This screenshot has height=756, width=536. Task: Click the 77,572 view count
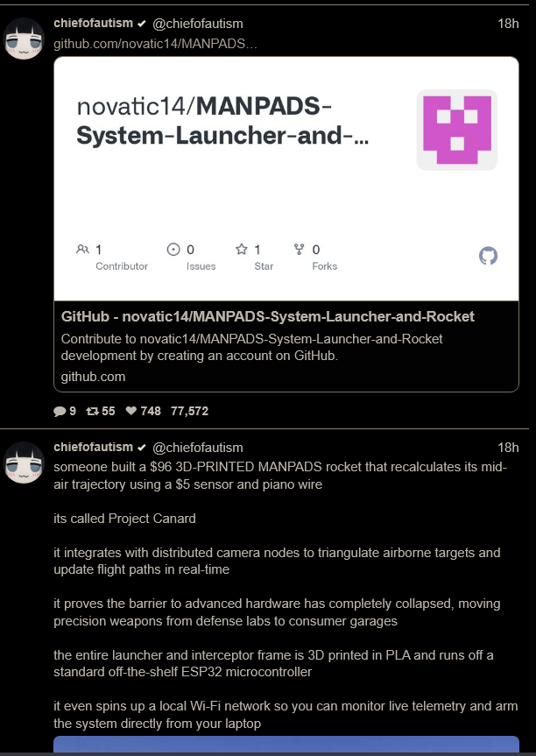click(x=189, y=411)
